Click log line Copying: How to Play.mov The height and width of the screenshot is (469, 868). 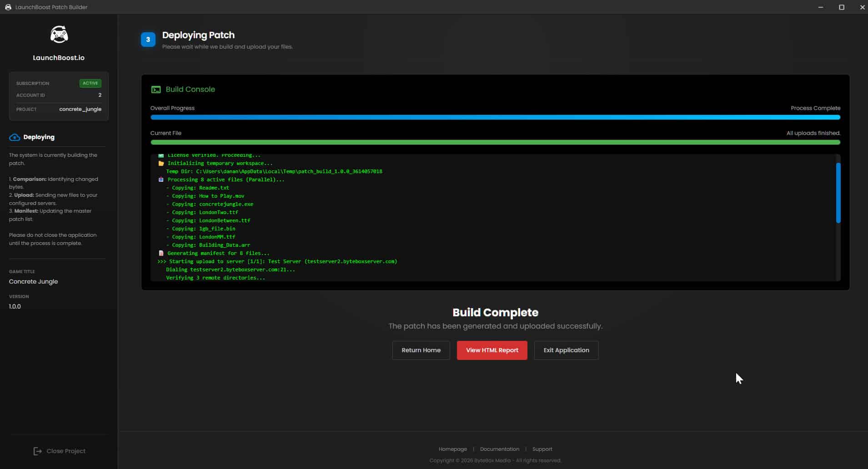205,196
